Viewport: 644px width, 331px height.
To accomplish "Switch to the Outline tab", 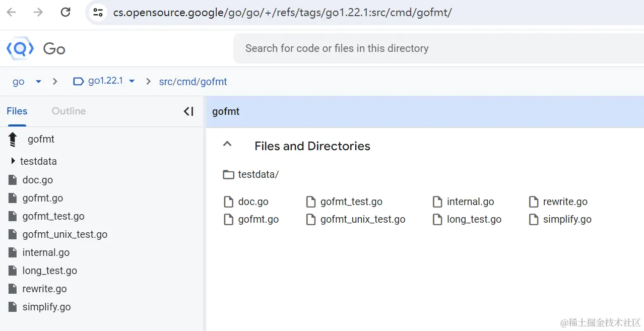I will click(69, 111).
